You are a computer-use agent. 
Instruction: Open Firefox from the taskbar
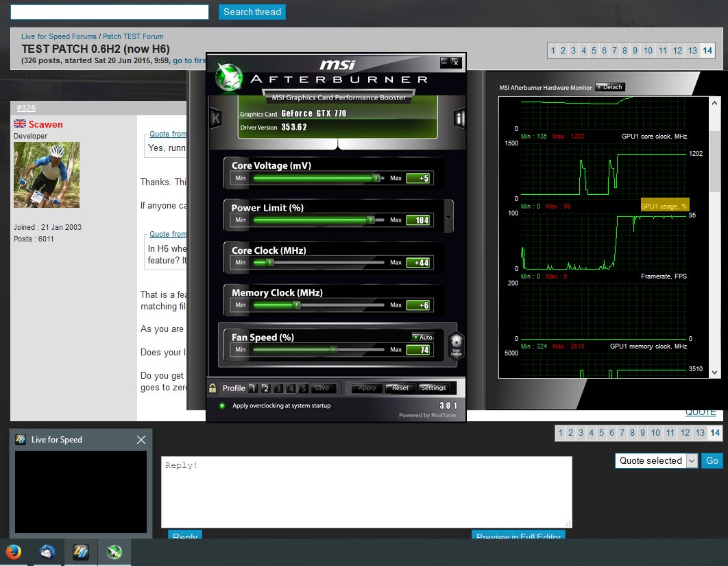pyautogui.click(x=14, y=552)
